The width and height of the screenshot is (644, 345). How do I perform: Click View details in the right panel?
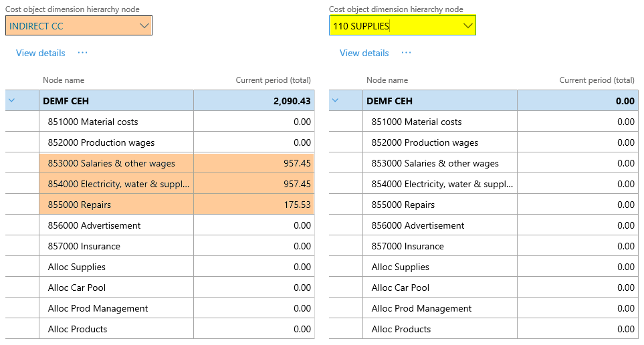364,53
